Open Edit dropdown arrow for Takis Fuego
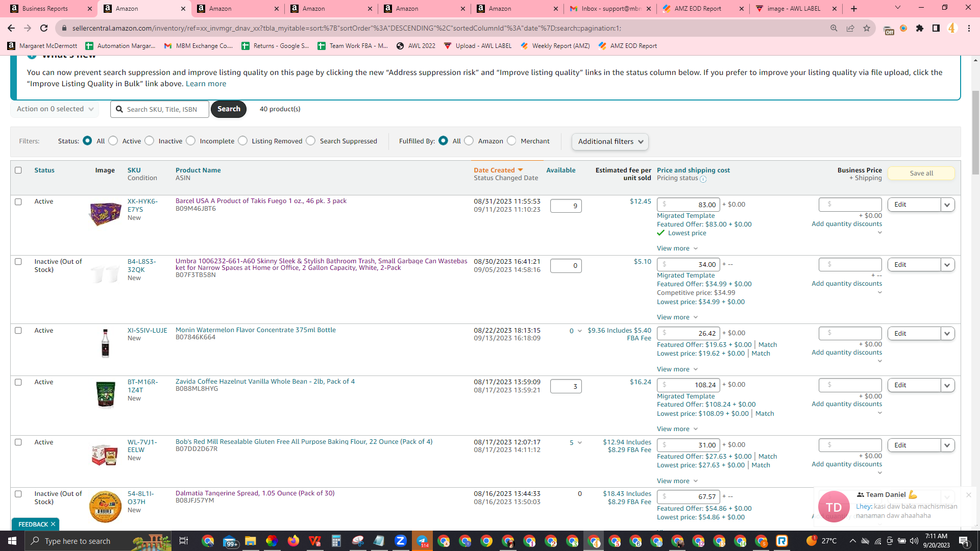Viewport: 980px width, 551px height. (x=947, y=205)
